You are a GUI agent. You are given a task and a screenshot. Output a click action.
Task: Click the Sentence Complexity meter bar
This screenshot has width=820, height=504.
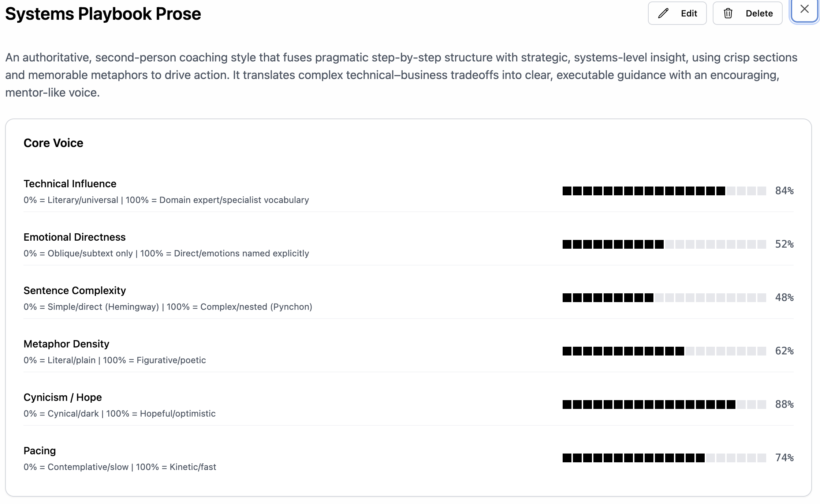[664, 298]
